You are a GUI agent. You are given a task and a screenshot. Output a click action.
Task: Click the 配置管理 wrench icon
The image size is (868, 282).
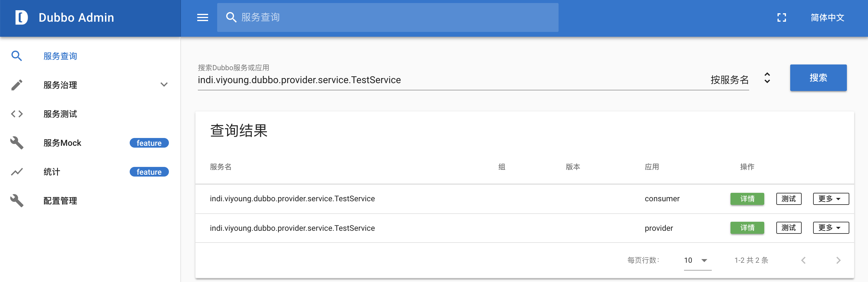coord(17,201)
